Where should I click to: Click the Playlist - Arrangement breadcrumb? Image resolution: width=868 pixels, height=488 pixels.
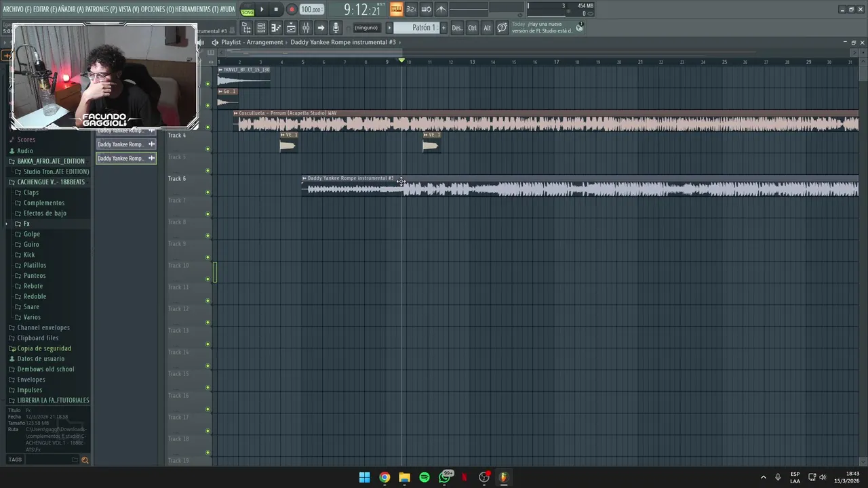252,42
